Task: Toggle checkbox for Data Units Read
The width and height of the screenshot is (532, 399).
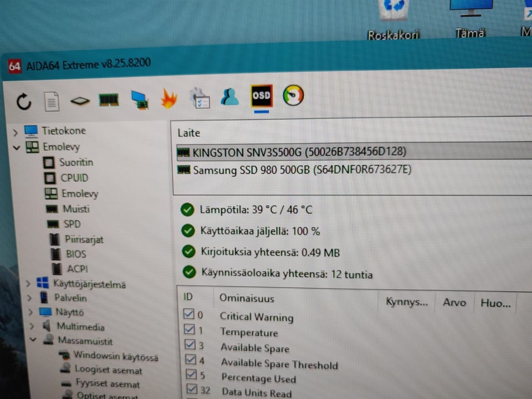Action: [x=192, y=389]
